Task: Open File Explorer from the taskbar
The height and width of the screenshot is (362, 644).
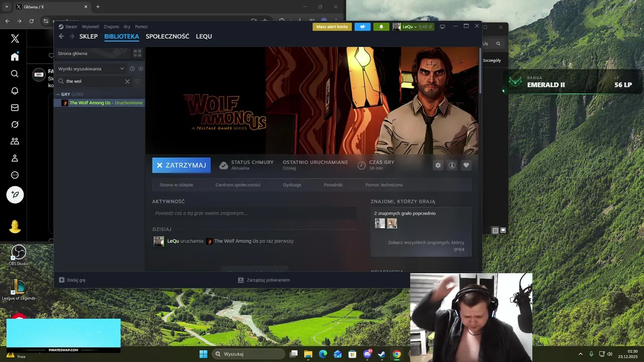Action: [x=308, y=354]
